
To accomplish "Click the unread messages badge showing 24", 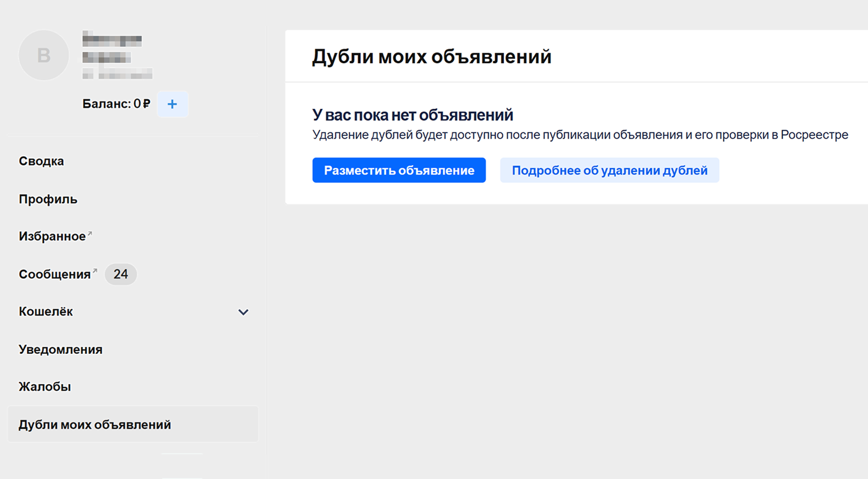I will tap(121, 274).
